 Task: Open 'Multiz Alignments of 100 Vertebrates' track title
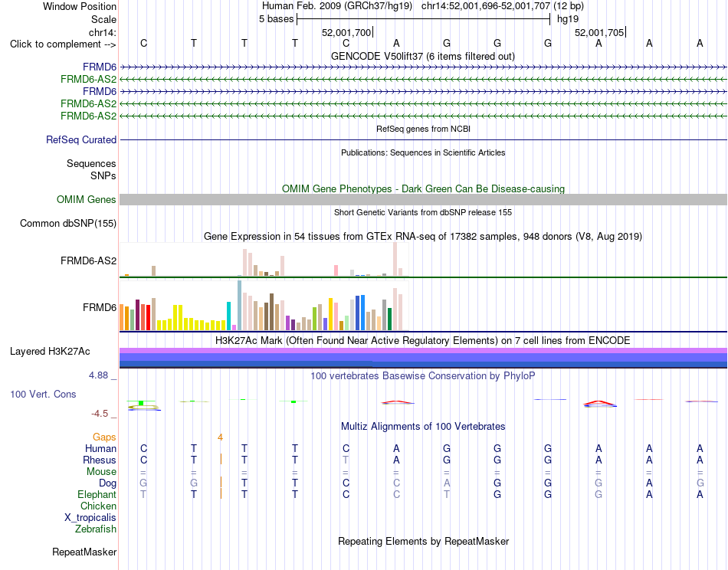coord(423,426)
